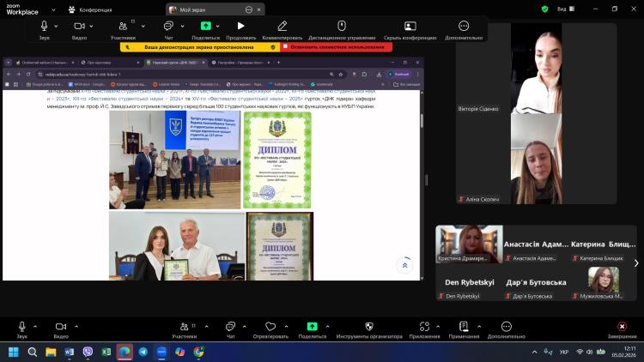The image size is (644, 362).
Task: Switch to the Конференция tab in Zoom Workplace
Action: [90, 9]
